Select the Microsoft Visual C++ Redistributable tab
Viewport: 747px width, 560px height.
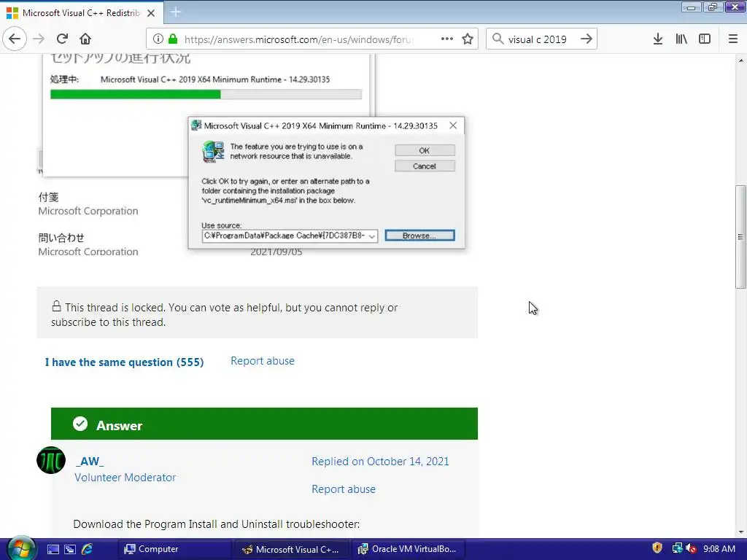(x=82, y=13)
